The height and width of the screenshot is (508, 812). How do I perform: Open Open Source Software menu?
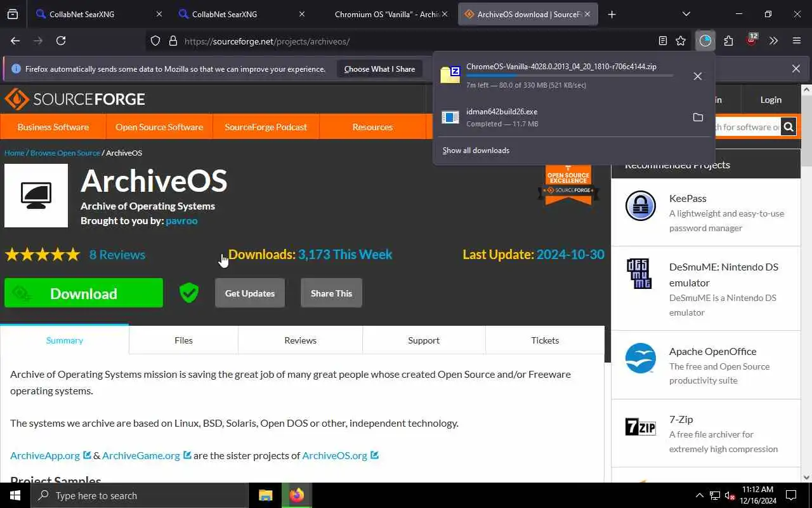(x=159, y=127)
